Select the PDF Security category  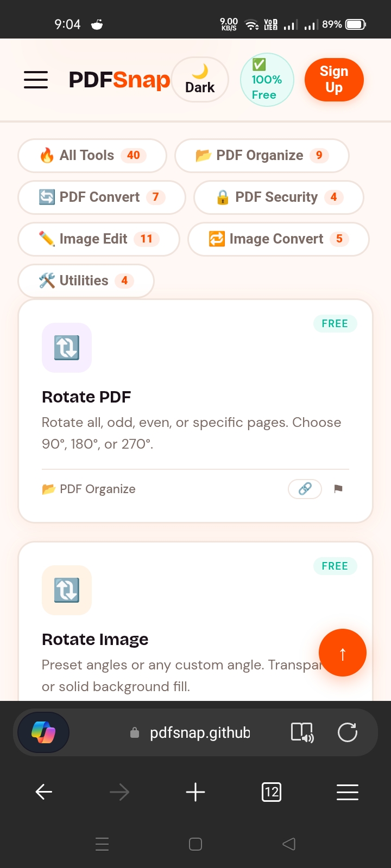click(x=279, y=197)
